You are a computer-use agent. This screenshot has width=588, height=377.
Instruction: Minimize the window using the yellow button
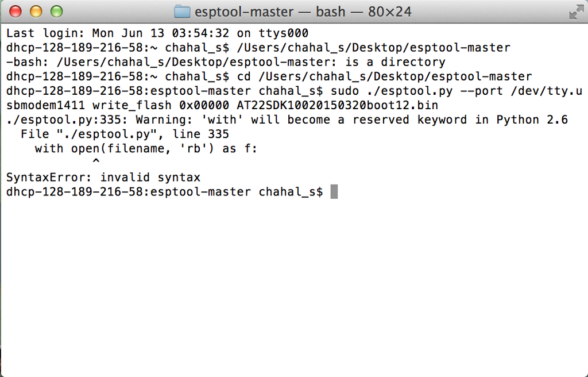[36, 11]
